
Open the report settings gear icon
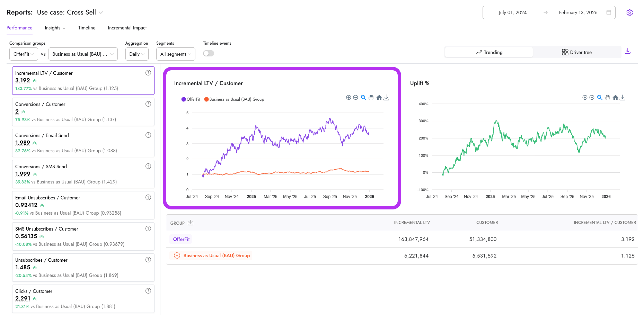click(x=629, y=12)
